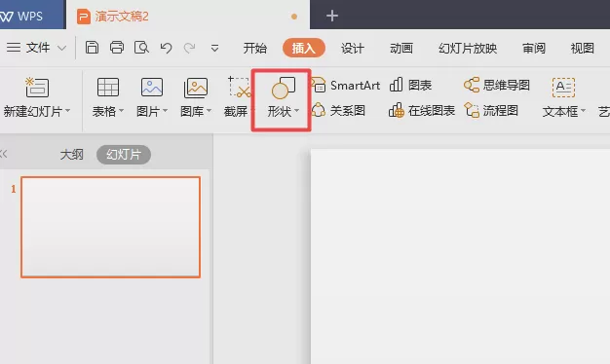The width and height of the screenshot is (610, 364).
Task: Open the 图库 gallery icon
Action: click(x=196, y=88)
